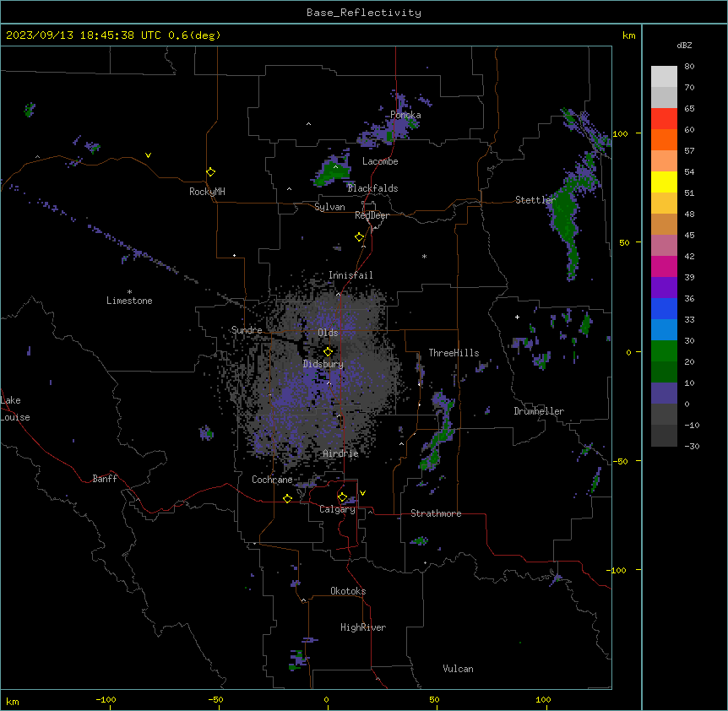Select the Banff label
Viewport: 728px width, 711px height.
(105, 479)
